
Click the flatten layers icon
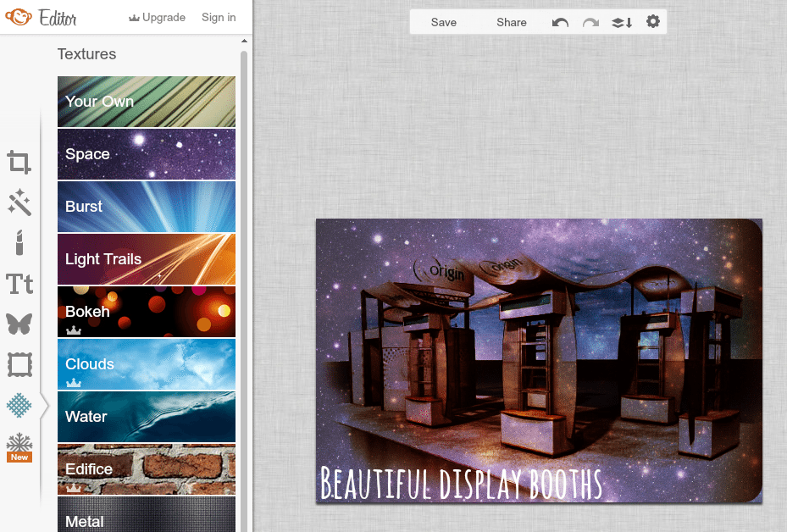(x=621, y=22)
